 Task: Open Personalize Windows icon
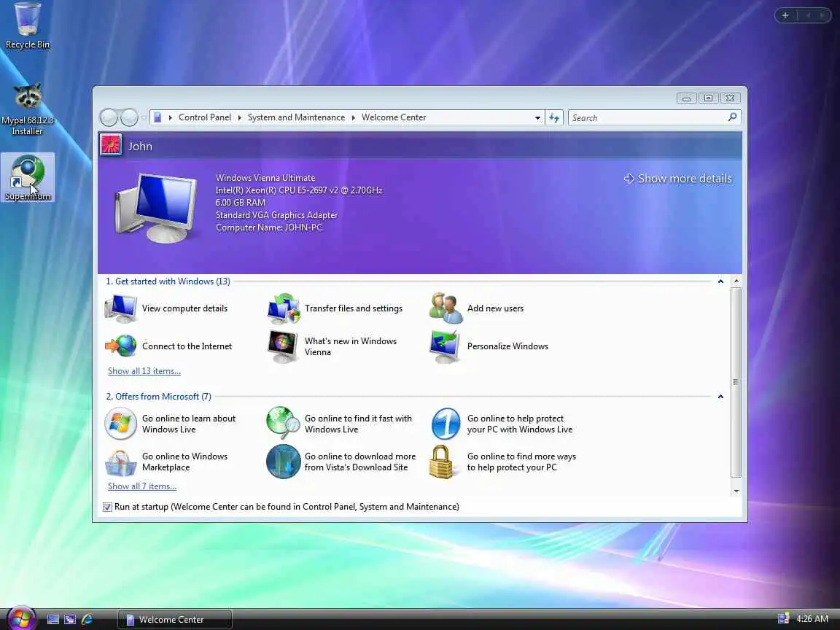tap(446, 346)
